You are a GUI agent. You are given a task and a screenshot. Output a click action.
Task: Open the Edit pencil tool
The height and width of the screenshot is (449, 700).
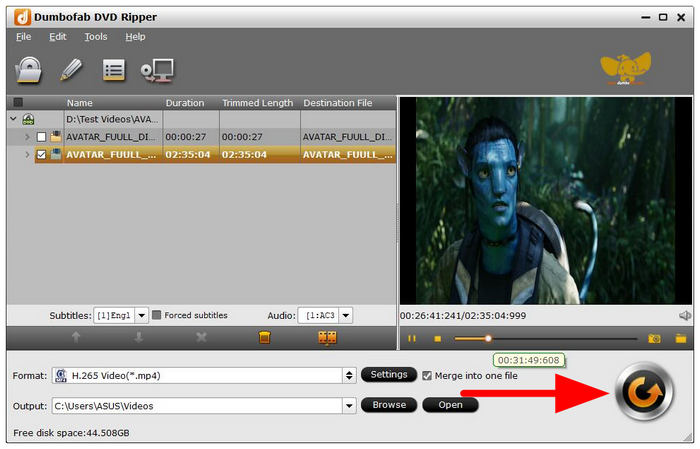click(71, 70)
